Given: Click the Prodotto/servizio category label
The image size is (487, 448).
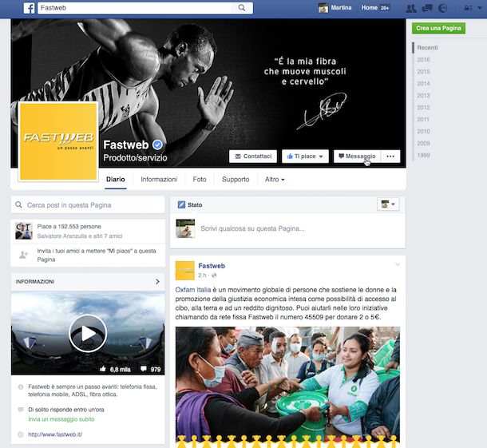Looking at the screenshot, I should coord(135,158).
